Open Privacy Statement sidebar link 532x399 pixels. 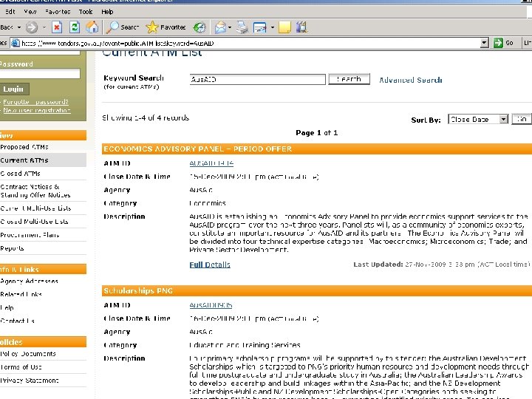(29, 381)
